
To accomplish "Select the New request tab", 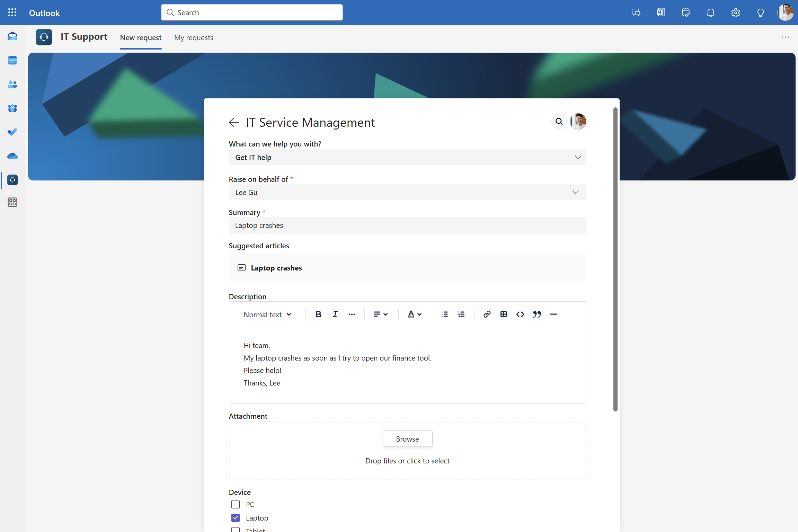I will pos(141,37).
